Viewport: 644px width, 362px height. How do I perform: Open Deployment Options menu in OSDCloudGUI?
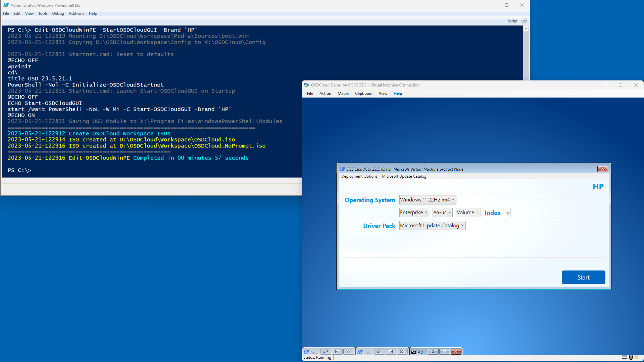click(x=359, y=176)
